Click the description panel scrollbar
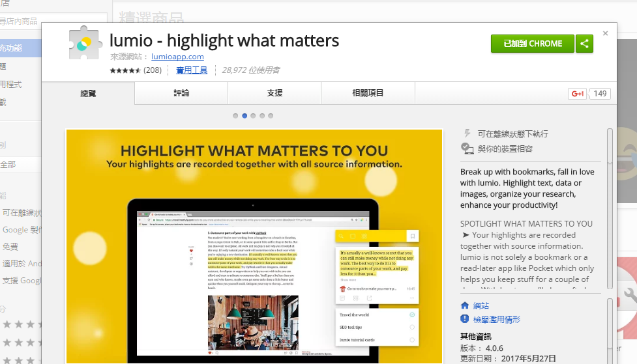The width and height of the screenshot is (637, 364). pyautogui.click(x=610, y=208)
